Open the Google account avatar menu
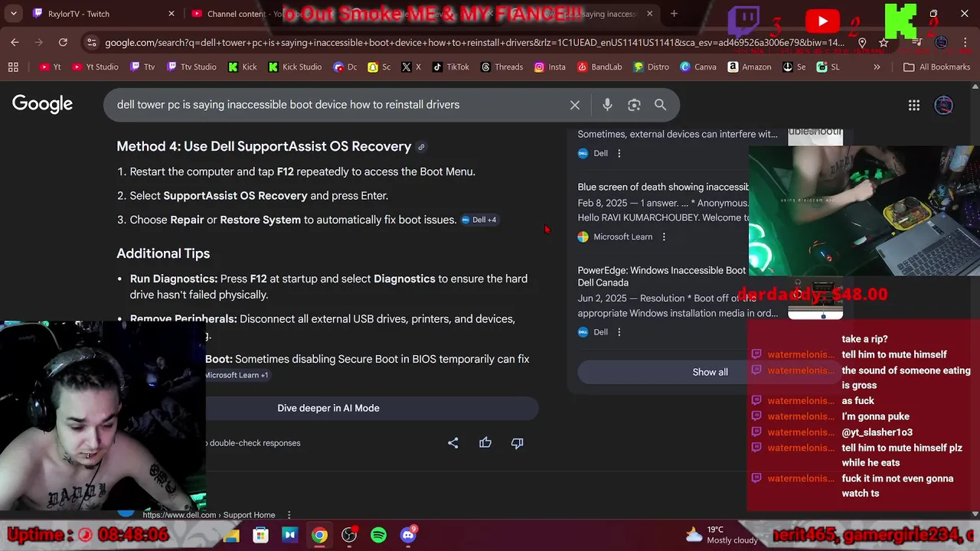The height and width of the screenshot is (551, 980). (944, 106)
